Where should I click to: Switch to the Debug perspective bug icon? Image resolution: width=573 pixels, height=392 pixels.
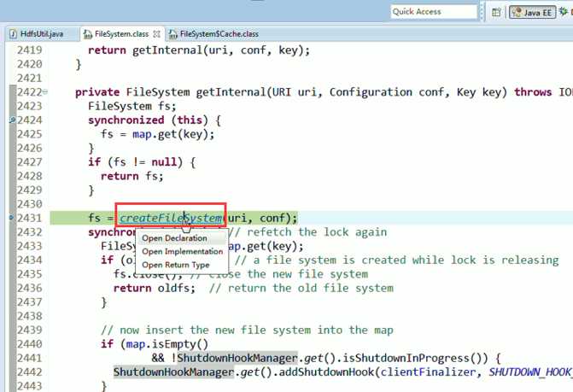pos(564,11)
